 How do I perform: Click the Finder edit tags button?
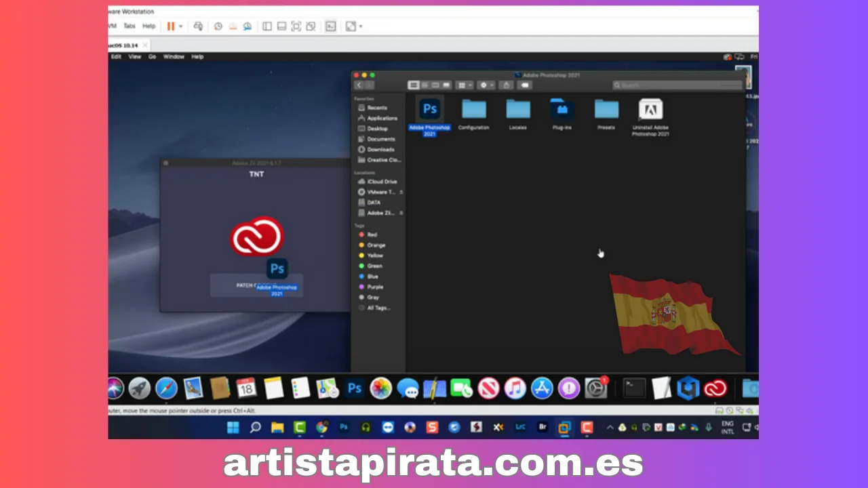(x=524, y=85)
